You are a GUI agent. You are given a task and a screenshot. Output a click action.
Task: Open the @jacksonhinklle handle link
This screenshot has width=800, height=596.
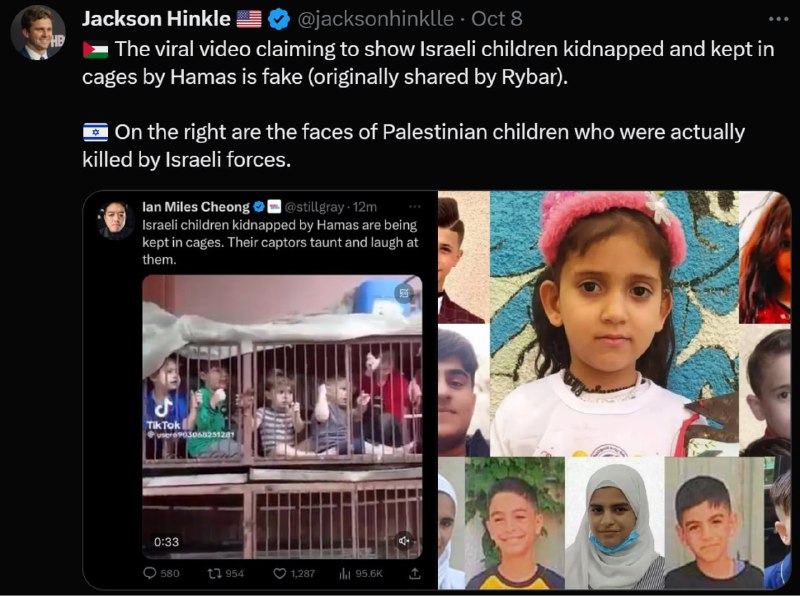375,19
